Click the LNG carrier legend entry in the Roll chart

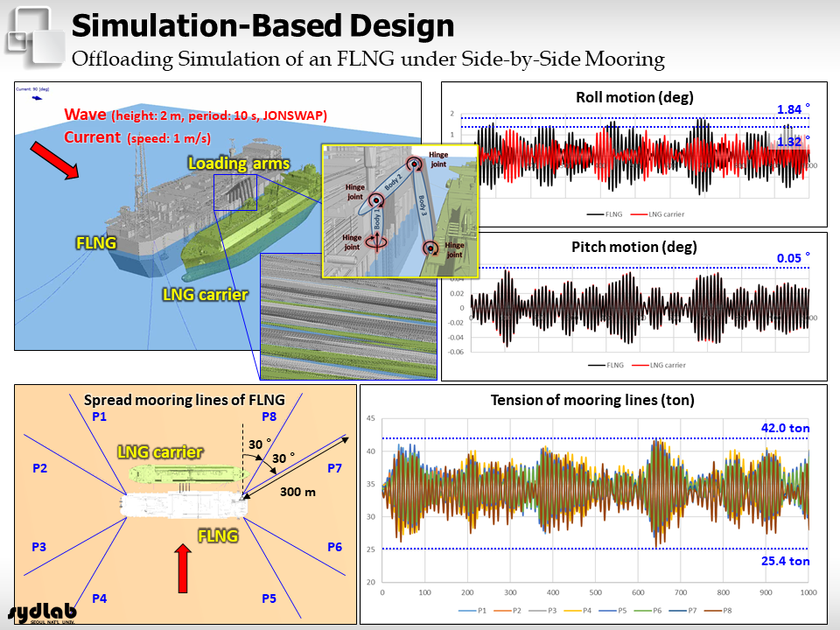click(657, 214)
